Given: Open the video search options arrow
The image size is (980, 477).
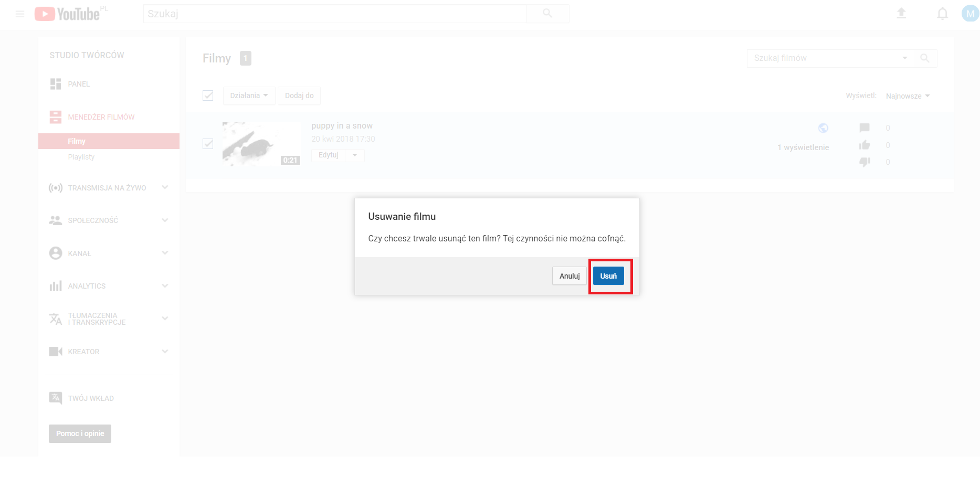Looking at the screenshot, I should [x=905, y=58].
